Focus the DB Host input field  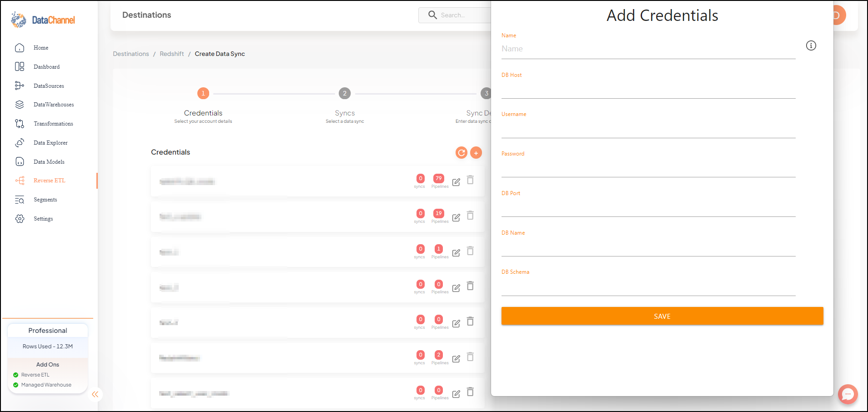pyautogui.click(x=648, y=90)
